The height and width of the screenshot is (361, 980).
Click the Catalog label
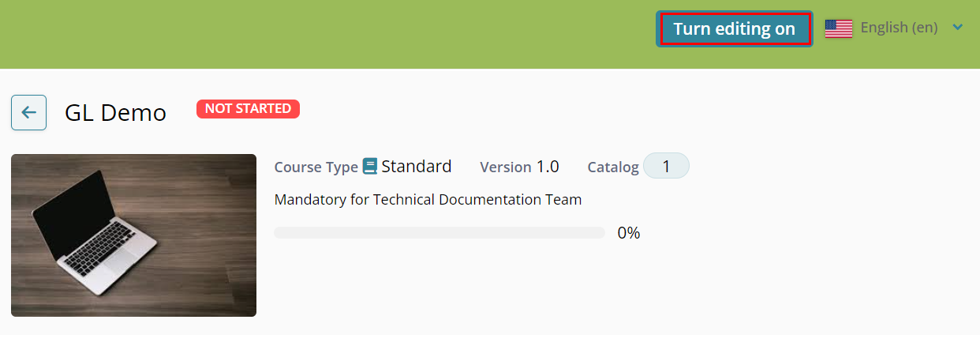[x=612, y=167]
